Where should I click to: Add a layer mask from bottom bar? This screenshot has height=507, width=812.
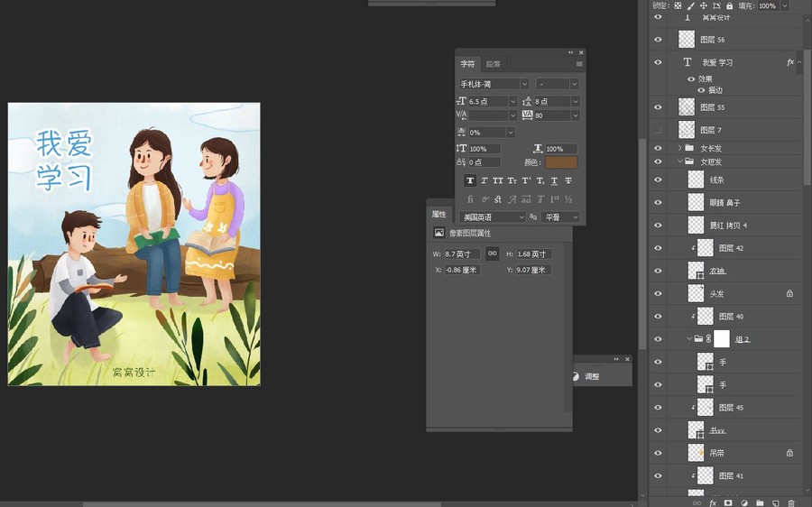(728, 502)
